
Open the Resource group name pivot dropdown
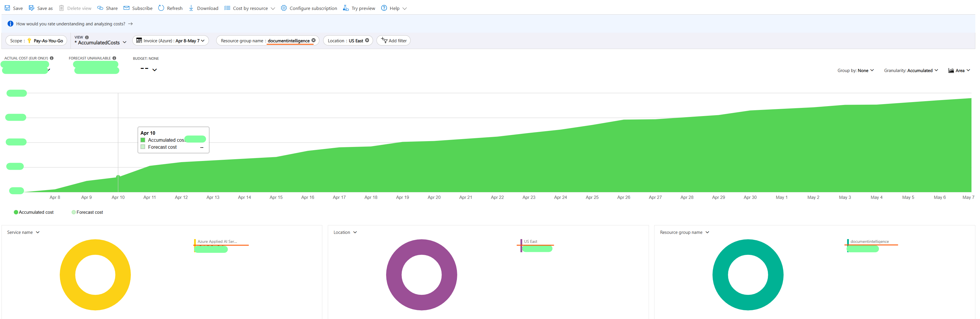click(x=685, y=232)
